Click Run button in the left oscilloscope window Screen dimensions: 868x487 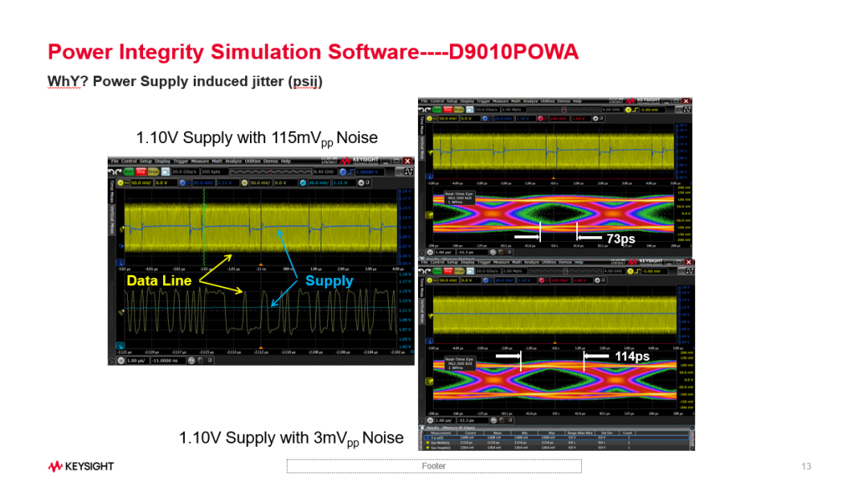pyautogui.click(x=129, y=171)
